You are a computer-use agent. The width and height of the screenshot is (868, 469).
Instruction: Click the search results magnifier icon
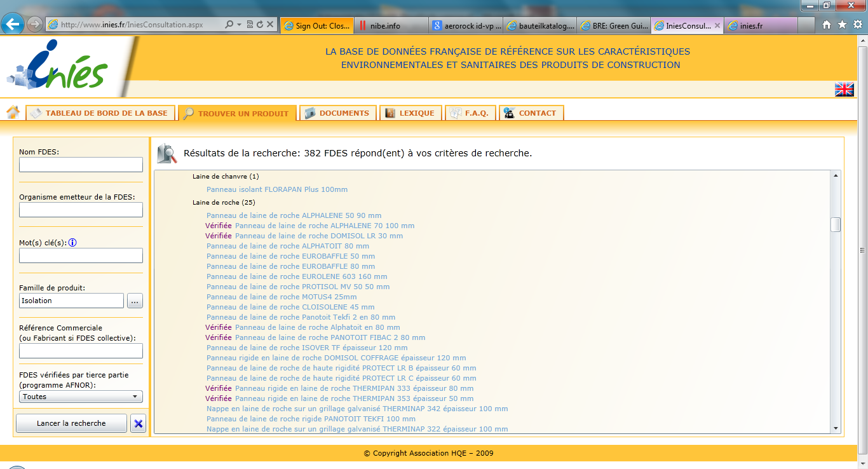tap(167, 153)
